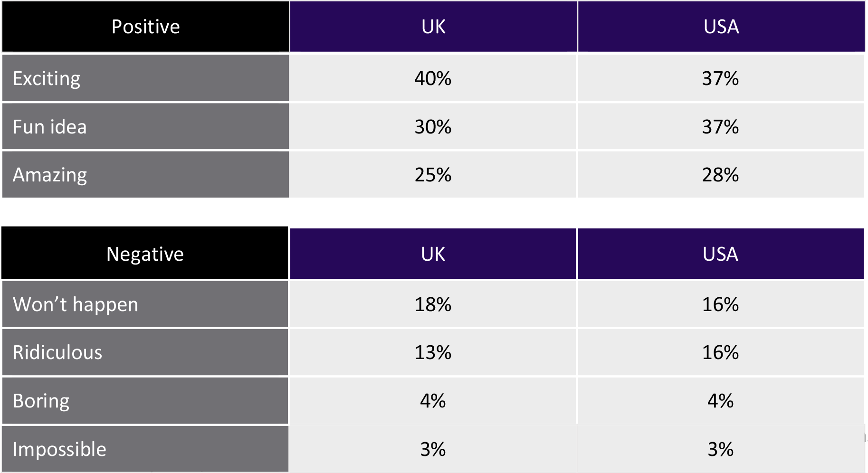Click the 25% UK value for Amazing
Viewport: 868px width, 473px height.
click(433, 175)
